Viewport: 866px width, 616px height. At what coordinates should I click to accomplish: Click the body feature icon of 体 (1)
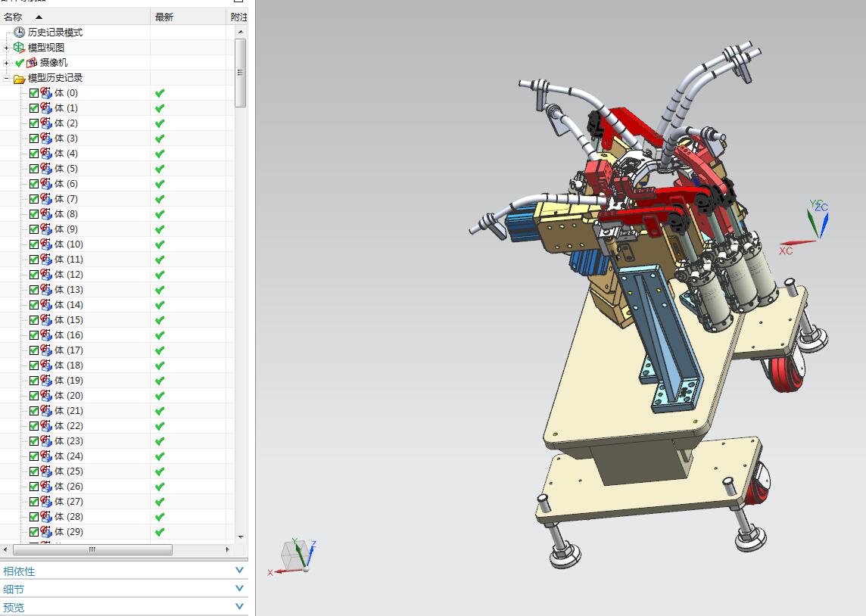click(46, 107)
